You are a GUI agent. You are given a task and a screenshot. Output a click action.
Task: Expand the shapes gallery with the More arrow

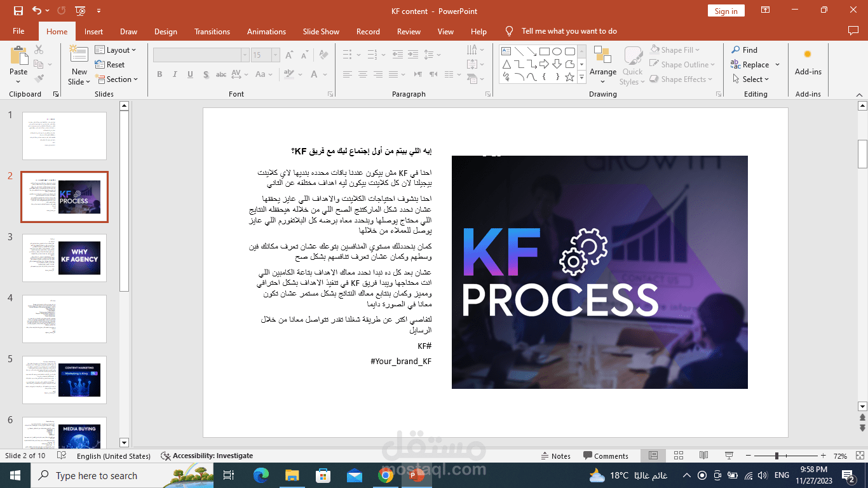click(581, 77)
